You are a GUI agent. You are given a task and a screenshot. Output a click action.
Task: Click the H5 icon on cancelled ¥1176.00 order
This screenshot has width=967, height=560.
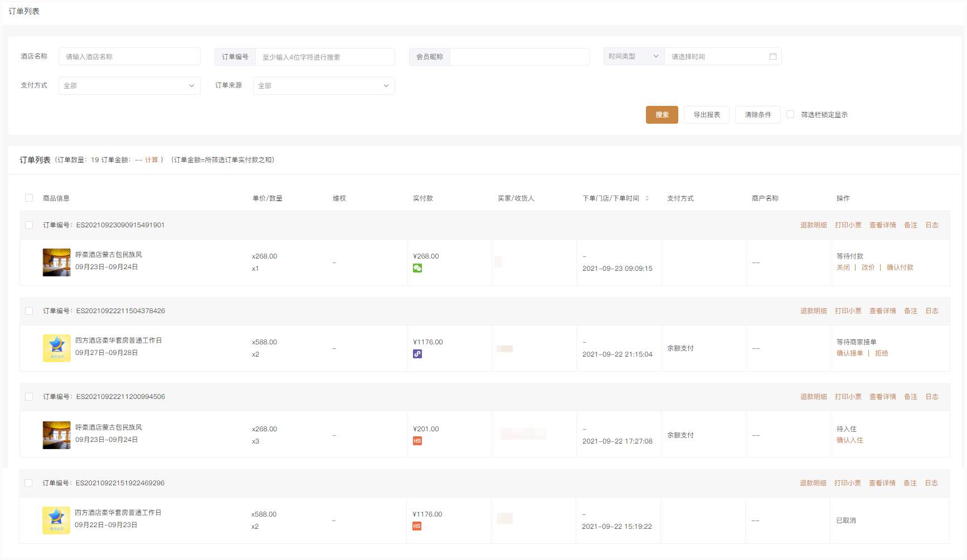pyautogui.click(x=417, y=526)
